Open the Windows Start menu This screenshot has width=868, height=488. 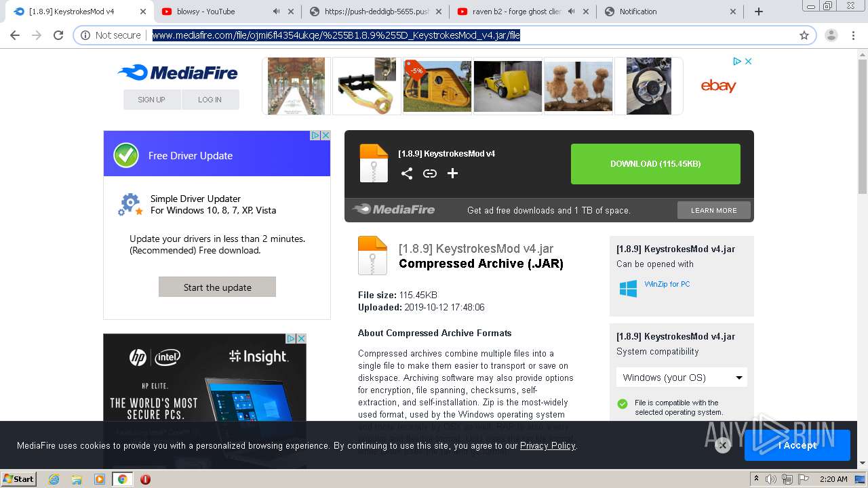(x=18, y=479)
